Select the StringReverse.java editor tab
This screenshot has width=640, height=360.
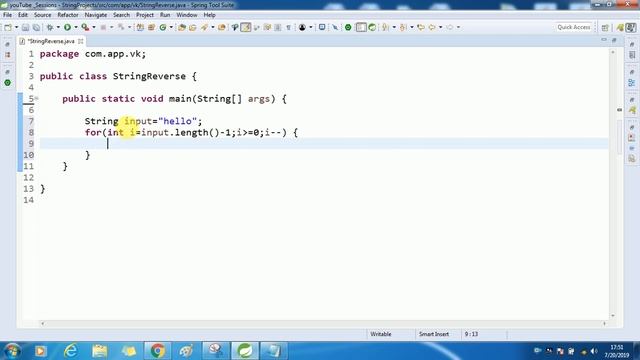pyautogui.click(x=51, y=41)
